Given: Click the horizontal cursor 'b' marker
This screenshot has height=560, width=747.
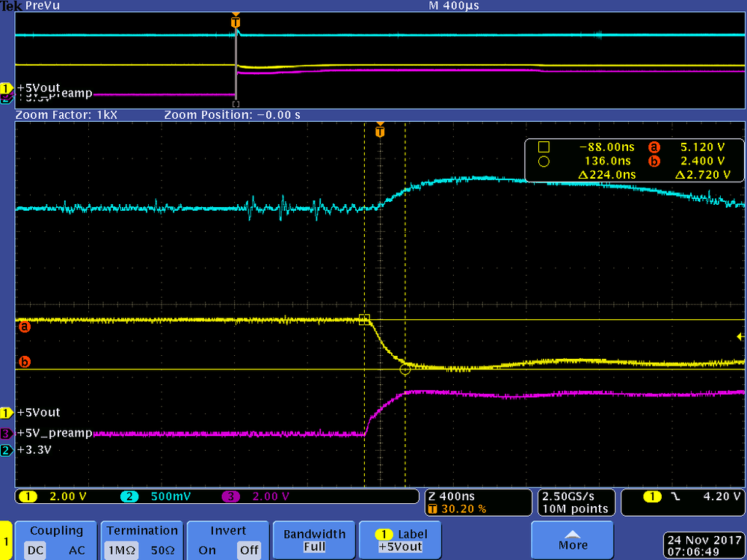Looking at the screenshot, I should click(24, 362).
